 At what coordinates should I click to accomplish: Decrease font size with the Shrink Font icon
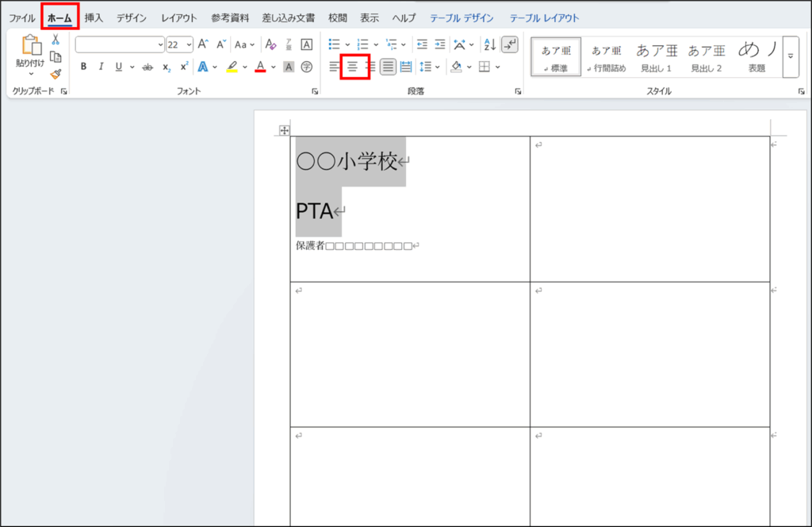[221, 44]
